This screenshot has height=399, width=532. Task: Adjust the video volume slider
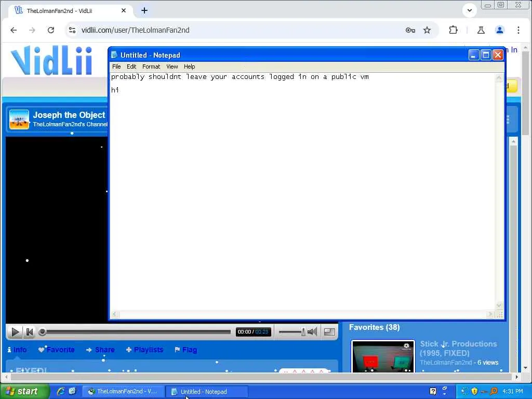[292, 332]
